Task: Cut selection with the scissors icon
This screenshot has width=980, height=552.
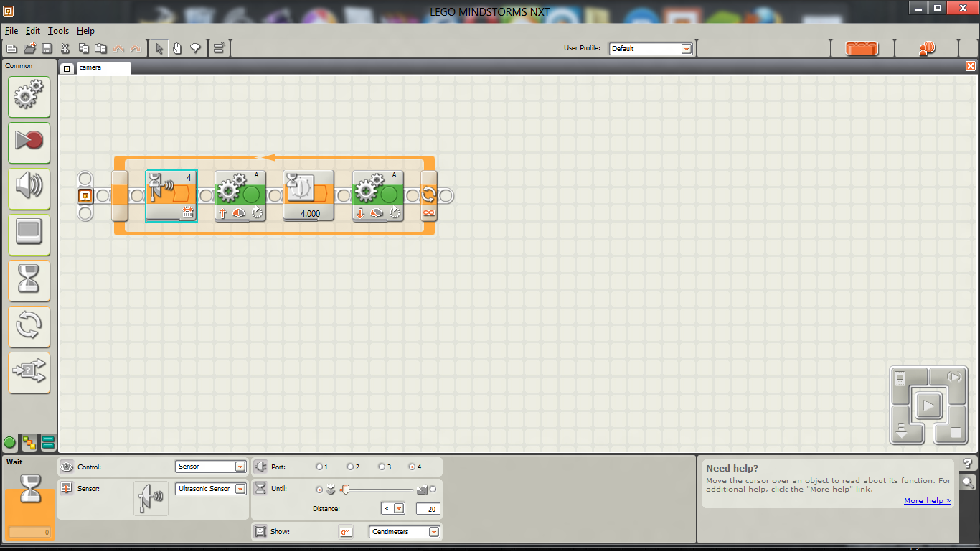Action: pos(65,49)
